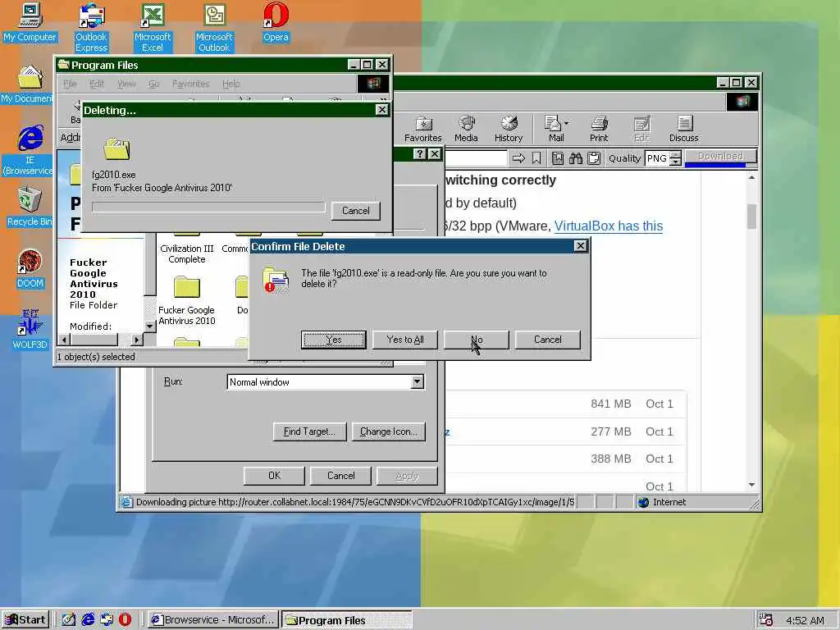Click the page snapshot icon left of binoculars

(558, 158)
